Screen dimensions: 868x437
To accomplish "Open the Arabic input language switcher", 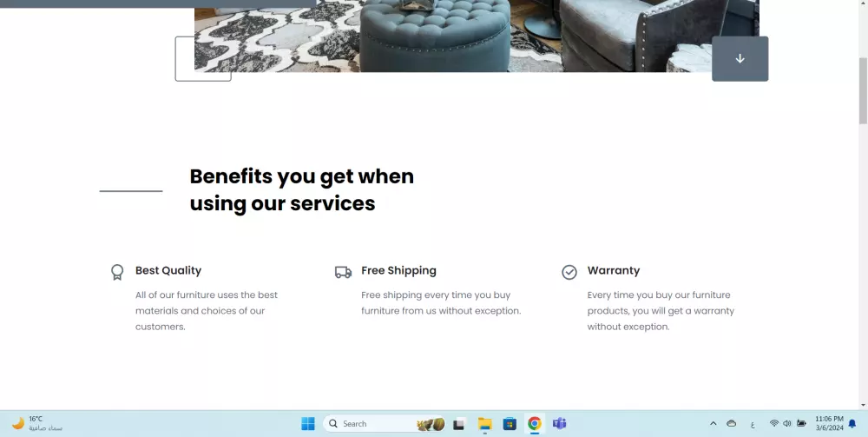I will click(x=753, y=424).
